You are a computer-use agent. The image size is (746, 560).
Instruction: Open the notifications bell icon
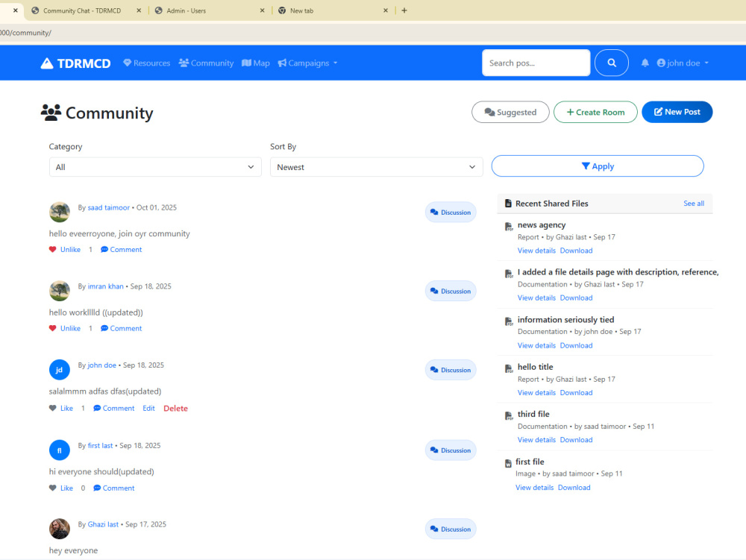click(645, 63)
